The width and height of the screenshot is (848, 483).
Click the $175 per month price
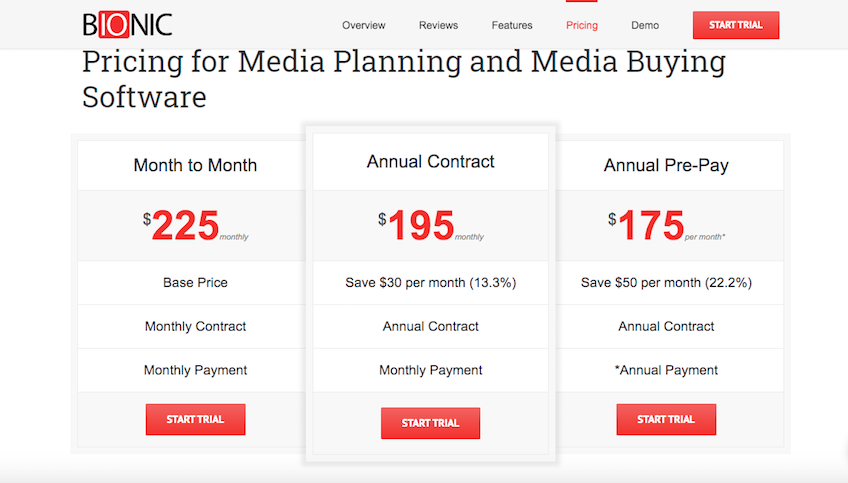coord(666,226)
